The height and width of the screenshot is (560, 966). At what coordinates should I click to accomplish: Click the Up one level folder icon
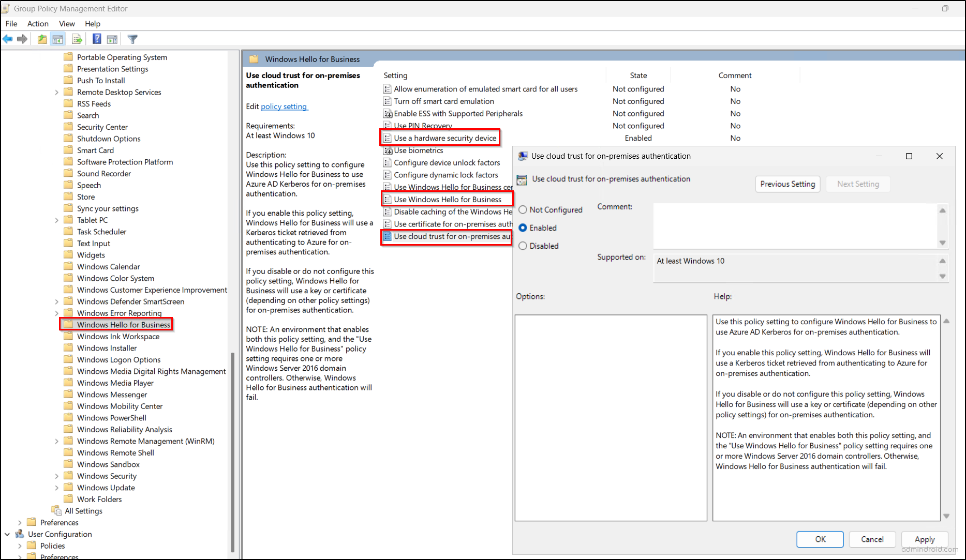(x=42, y=39)
